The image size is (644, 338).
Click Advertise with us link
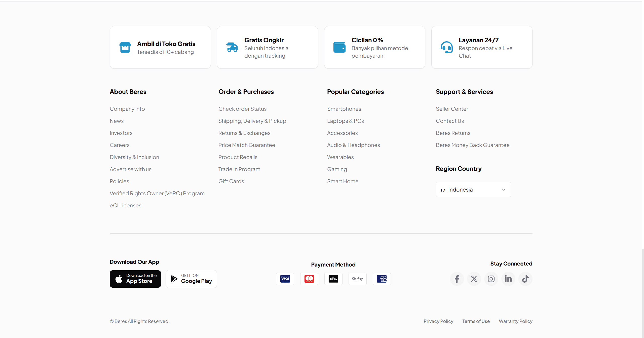pos(131,169)
